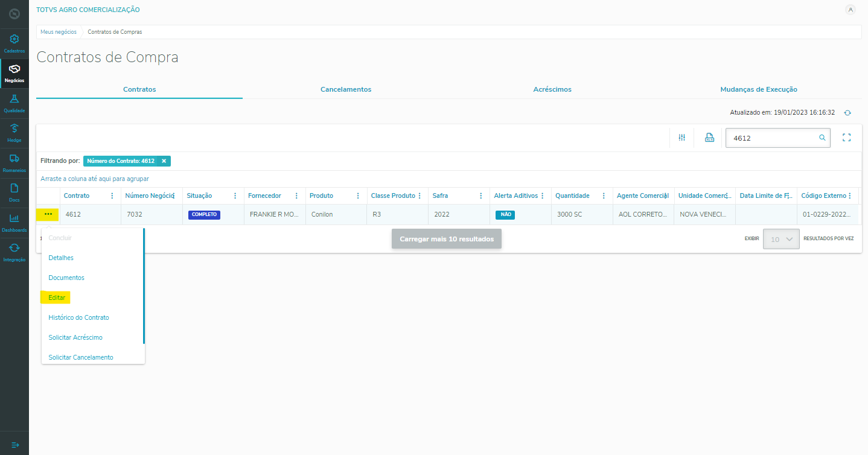Open the Integração sidebar section
This screenshot has height=455, width=868.
[14, 252]
